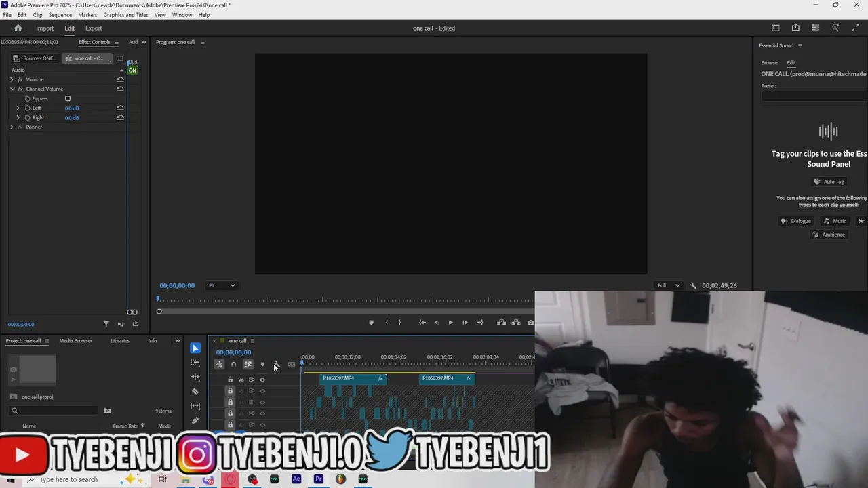Open timeline display settings wrench
The height and width of the screenshot is (488, 868).
(x=277, y=364)
